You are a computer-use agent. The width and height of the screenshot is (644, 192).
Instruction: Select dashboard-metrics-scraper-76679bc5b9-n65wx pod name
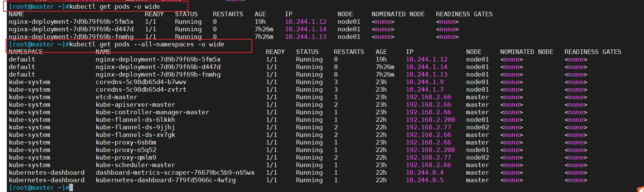click(175, 172)
